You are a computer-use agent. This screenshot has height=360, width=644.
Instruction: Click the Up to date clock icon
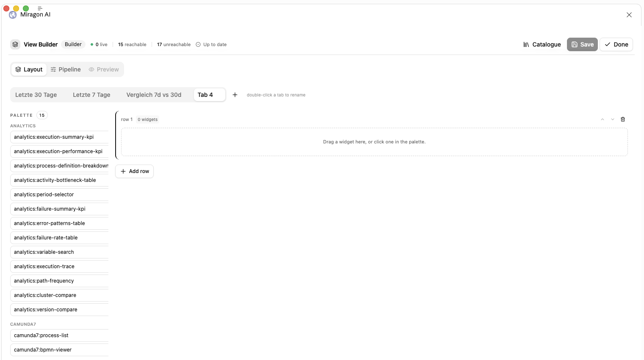pyautogui.click(x=198, y=44)
